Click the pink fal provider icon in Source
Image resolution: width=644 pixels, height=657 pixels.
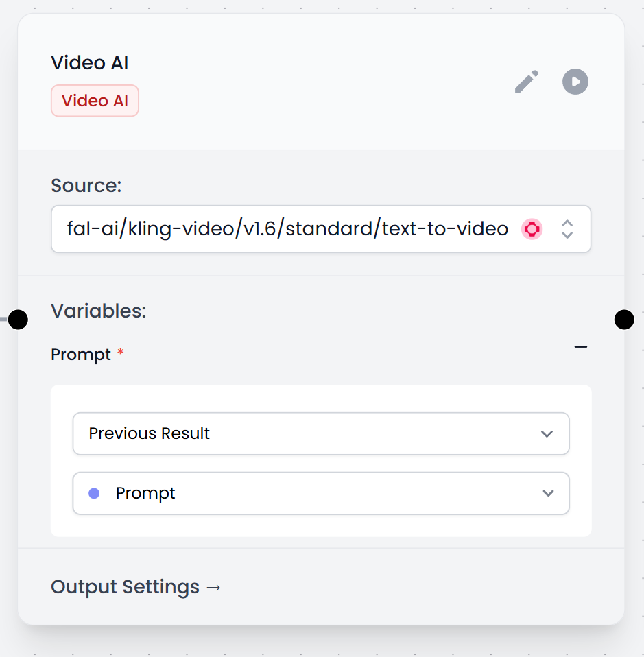(x=532, y=229)
